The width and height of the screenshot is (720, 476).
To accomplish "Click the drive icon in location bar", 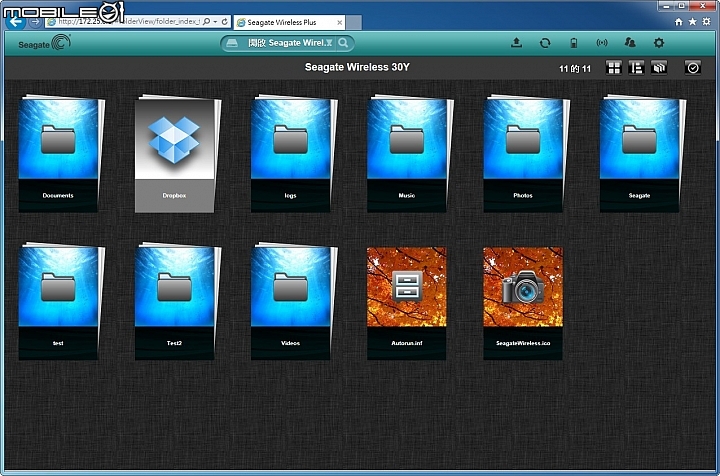I will [x=232, y=43].
